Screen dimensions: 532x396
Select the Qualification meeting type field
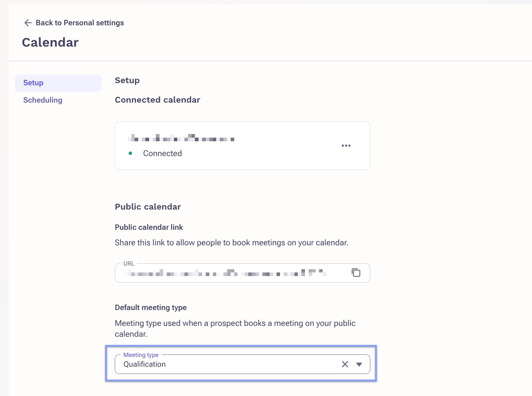coord(243,364)
